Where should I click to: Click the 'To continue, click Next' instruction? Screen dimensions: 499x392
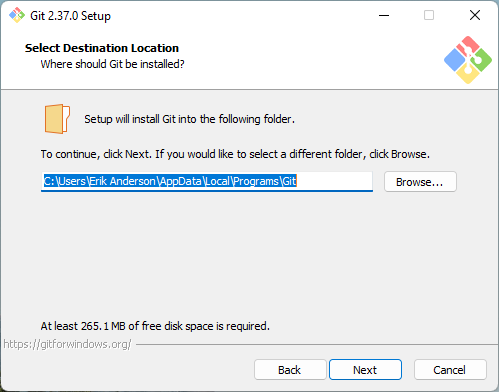coord(235,154)
